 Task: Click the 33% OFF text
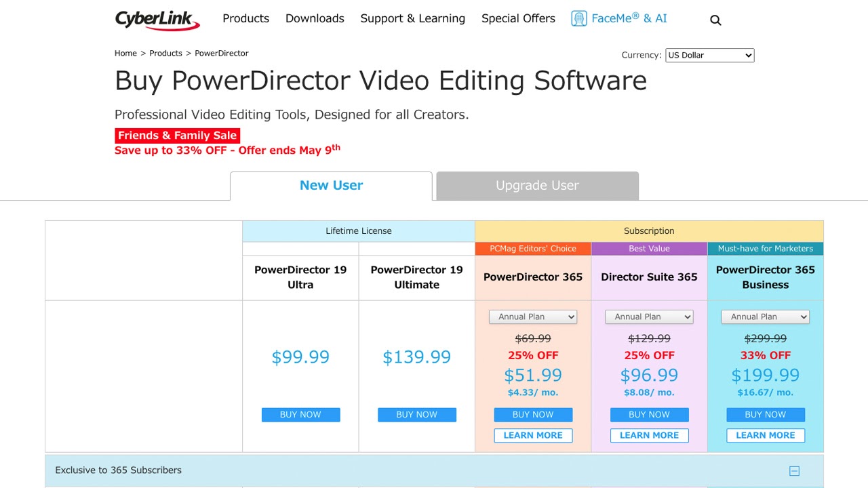(766, 355)
